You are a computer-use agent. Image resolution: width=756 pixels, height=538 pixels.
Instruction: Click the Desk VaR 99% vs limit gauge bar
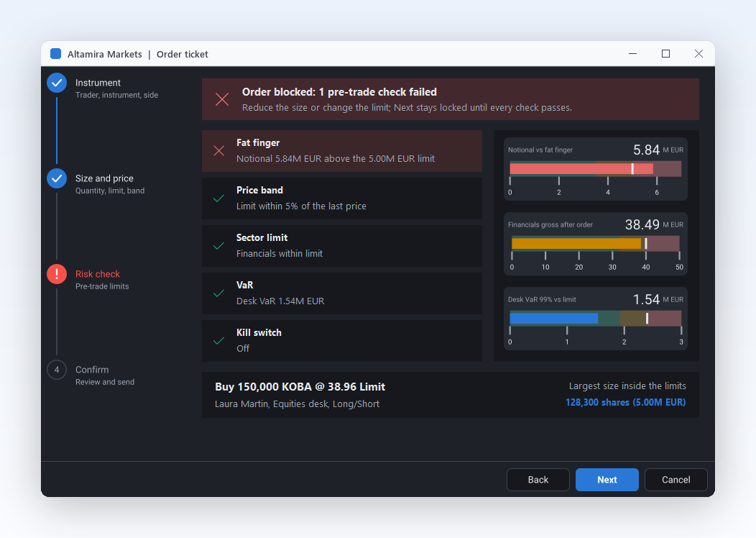(x=596, y=318)
